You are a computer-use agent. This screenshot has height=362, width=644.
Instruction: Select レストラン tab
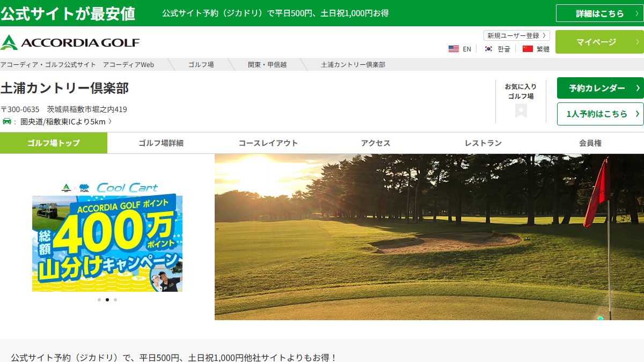pyautogui.click(x=483, y=143)
